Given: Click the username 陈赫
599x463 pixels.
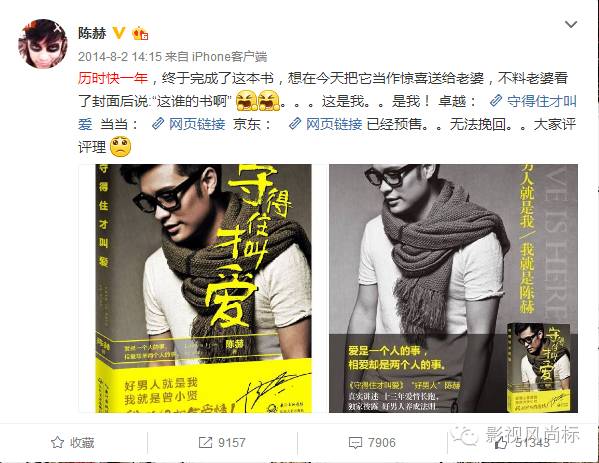Looking at the screenshot, I should [92, 33].
